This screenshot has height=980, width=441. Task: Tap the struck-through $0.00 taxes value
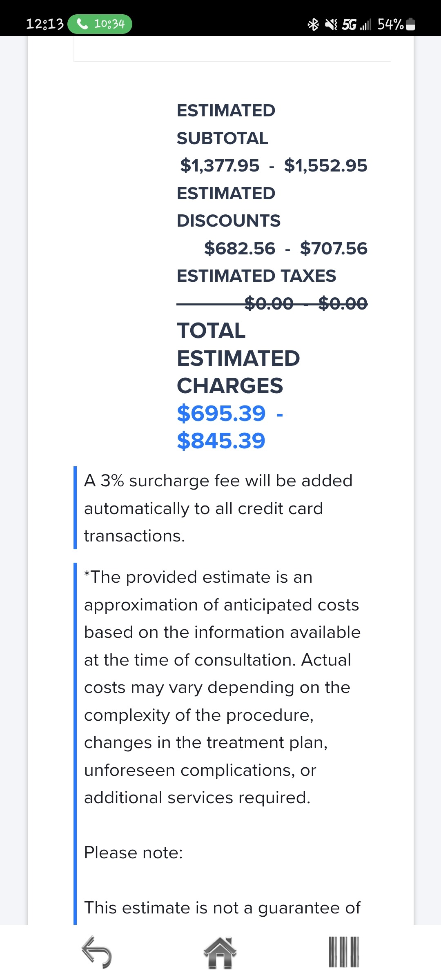(x=306, y=303)
